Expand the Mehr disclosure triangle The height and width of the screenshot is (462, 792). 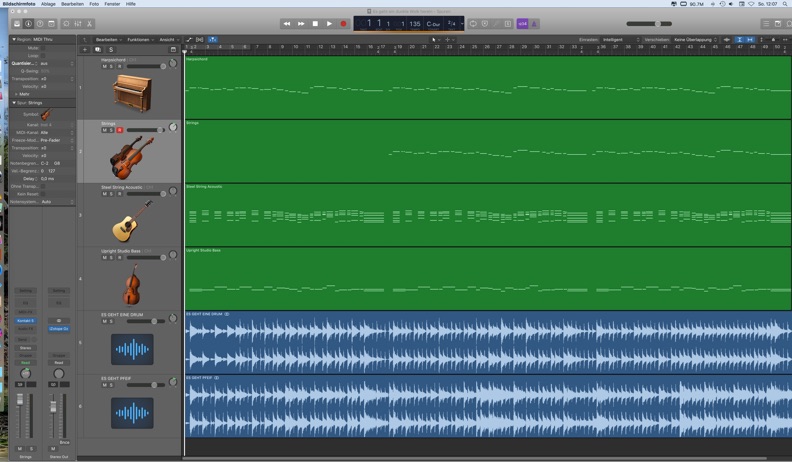(x=16, y=94)
